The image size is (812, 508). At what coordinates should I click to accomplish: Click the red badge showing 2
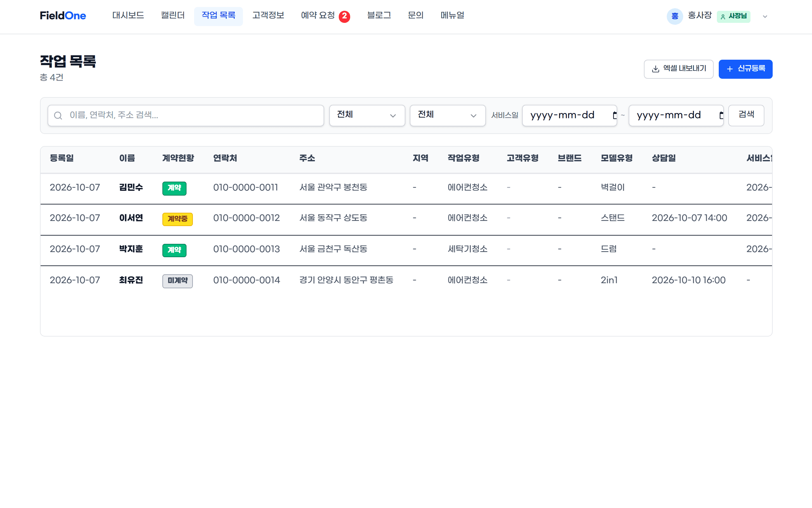tap(344, 16)
